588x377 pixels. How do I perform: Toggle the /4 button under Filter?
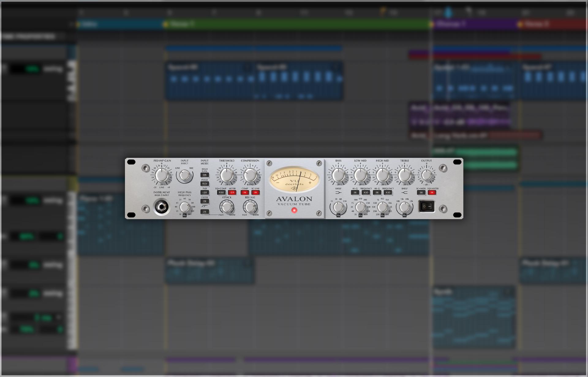click(205, 212)
